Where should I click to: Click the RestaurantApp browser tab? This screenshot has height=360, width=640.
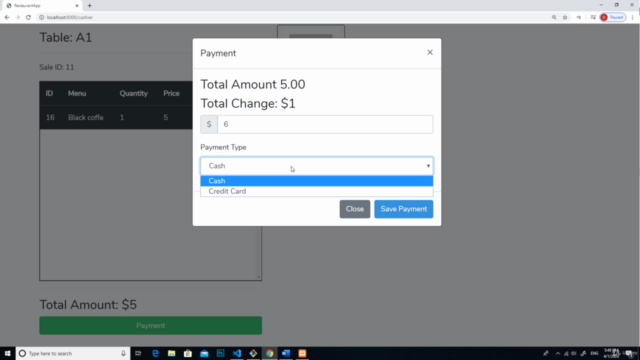tap(41, 6)
